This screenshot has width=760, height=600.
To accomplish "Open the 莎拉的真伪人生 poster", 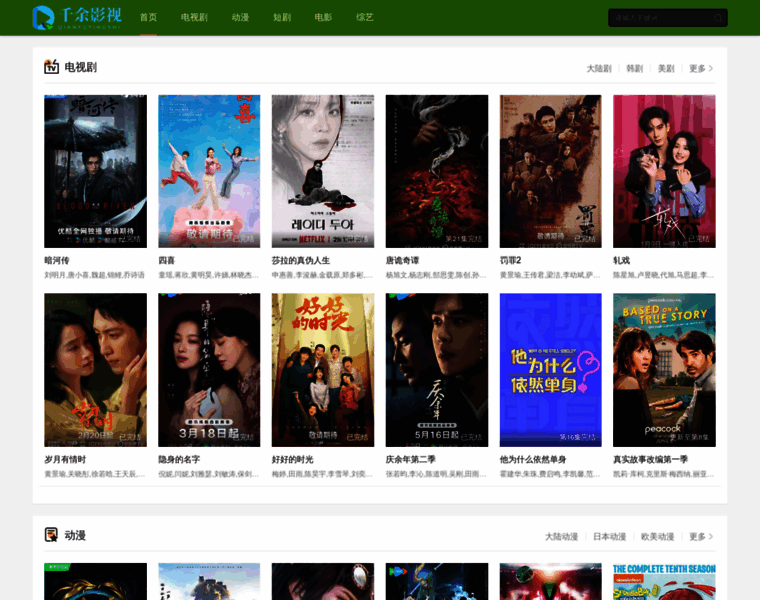I will coord(323,171).
